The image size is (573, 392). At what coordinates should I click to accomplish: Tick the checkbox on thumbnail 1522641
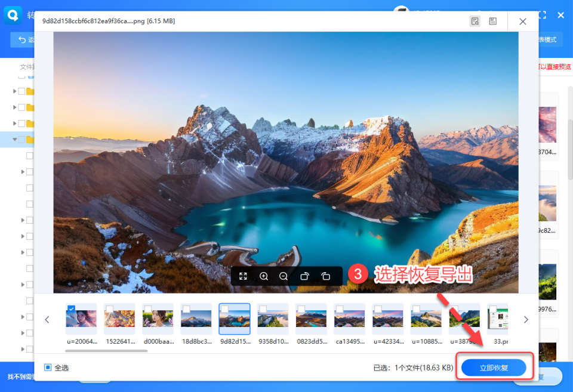click(110, 309)
